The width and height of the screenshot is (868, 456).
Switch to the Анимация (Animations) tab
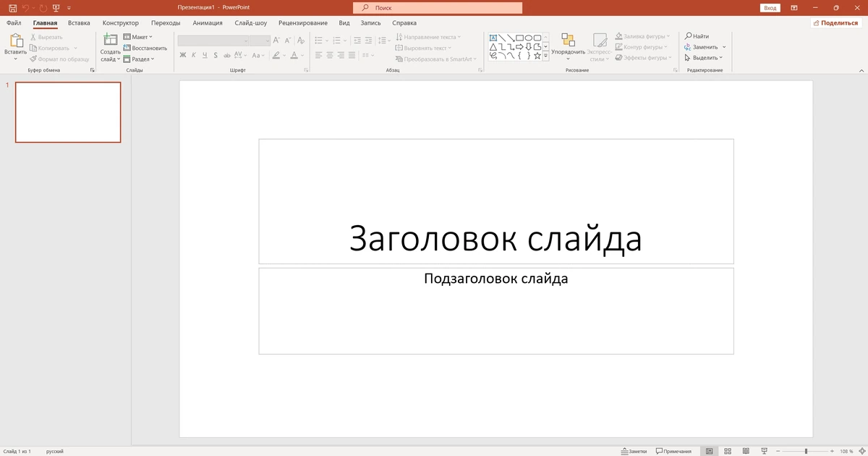208,23
